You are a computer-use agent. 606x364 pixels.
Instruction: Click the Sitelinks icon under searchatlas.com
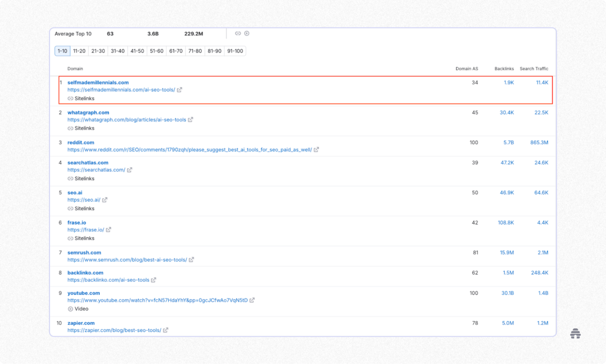[71, 179]
